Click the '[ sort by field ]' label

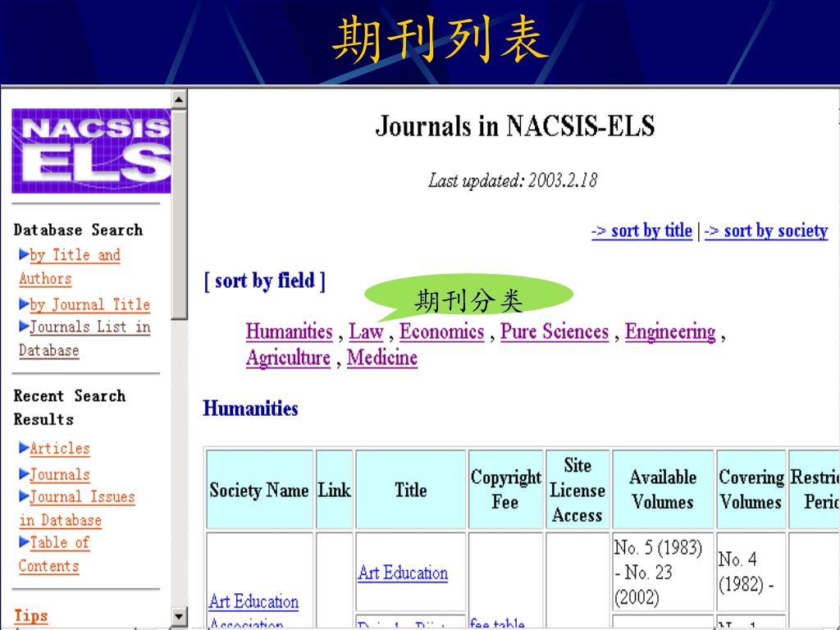(x=265, y=281)
